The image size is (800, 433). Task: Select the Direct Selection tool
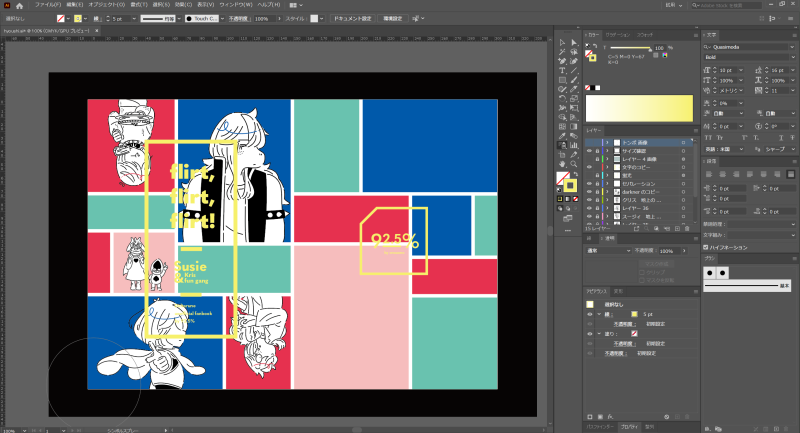pos(574,41)
